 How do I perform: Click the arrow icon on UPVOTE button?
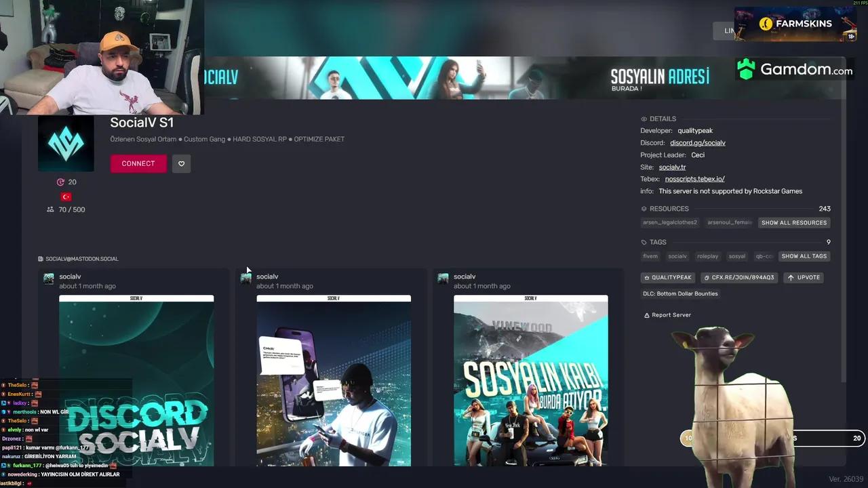click(x=791, y=277)
